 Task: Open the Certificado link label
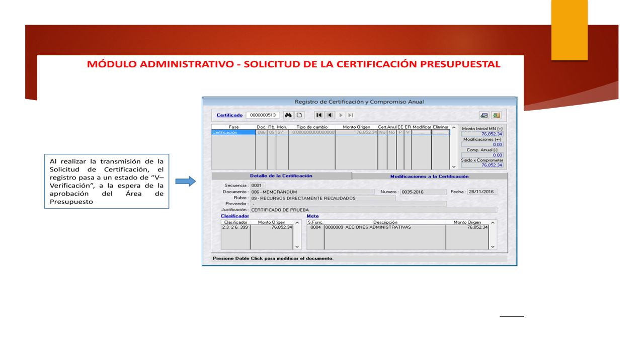pyautogui.click(x=229, y=115)
